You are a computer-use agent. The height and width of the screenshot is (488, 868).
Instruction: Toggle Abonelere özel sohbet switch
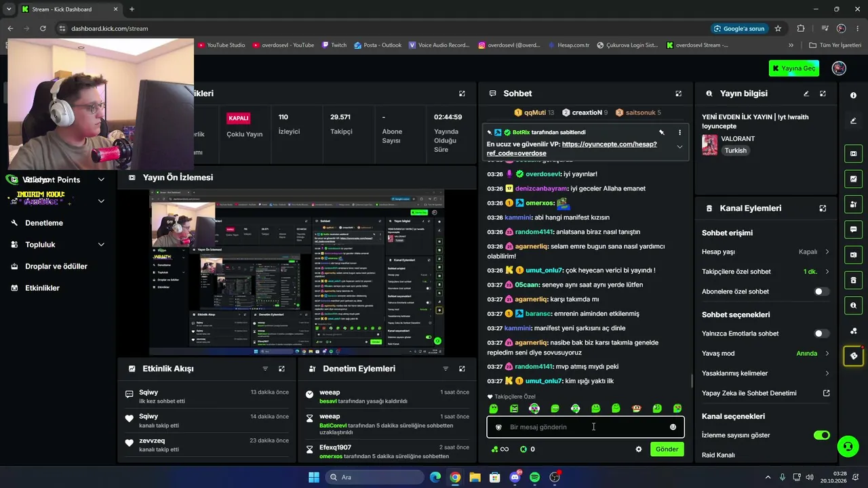[821, 291]
